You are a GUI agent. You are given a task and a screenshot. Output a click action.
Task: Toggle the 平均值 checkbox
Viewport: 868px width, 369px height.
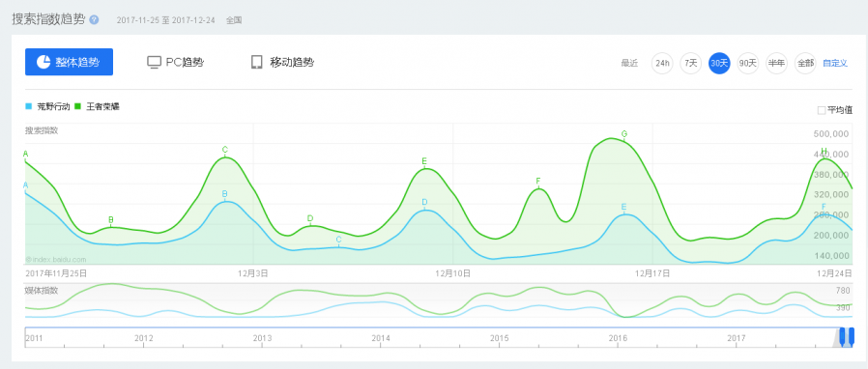822,110
